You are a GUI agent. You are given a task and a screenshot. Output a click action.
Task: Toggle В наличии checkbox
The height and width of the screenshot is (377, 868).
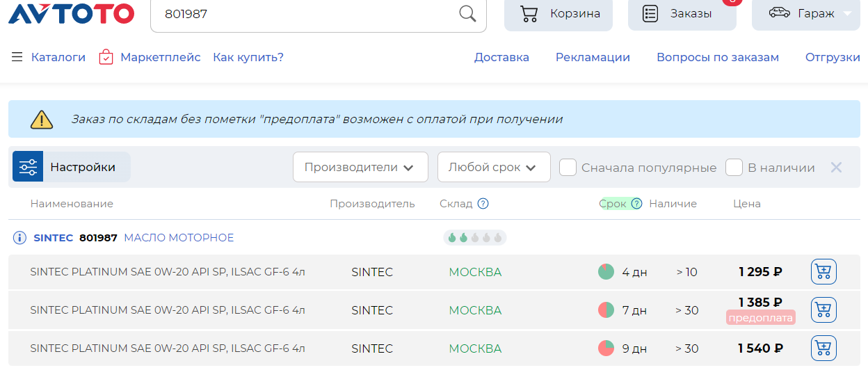coord(734,167)
